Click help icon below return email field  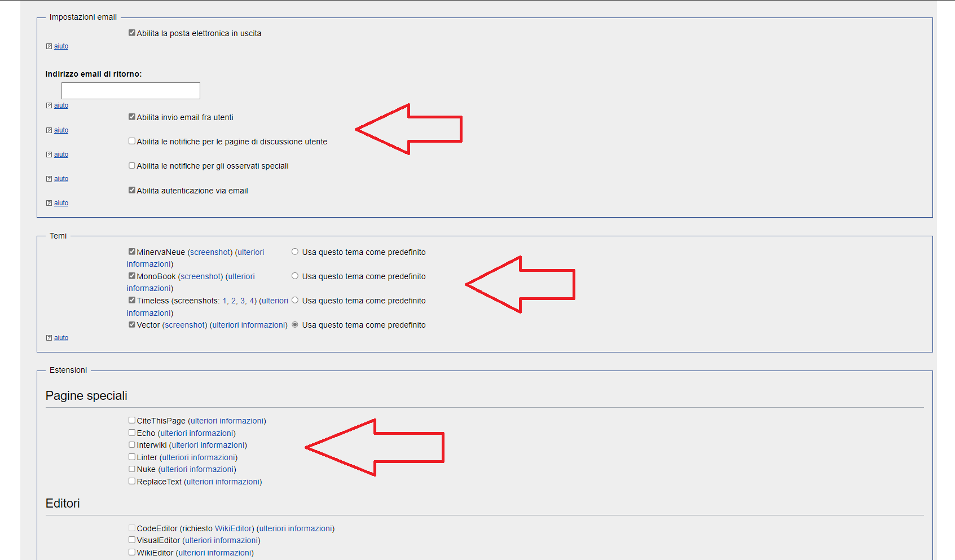click(x=49, y=105)
